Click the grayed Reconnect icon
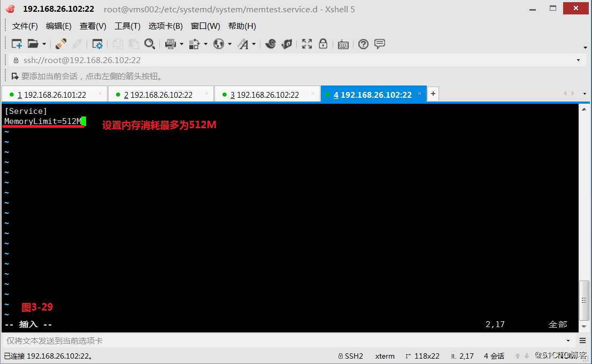The width and height of the screenshot is (592, 364). click(76, 44)
